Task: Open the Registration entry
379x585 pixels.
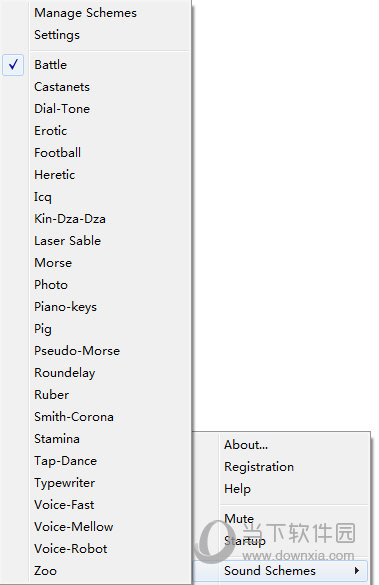Action: point(259,467)
